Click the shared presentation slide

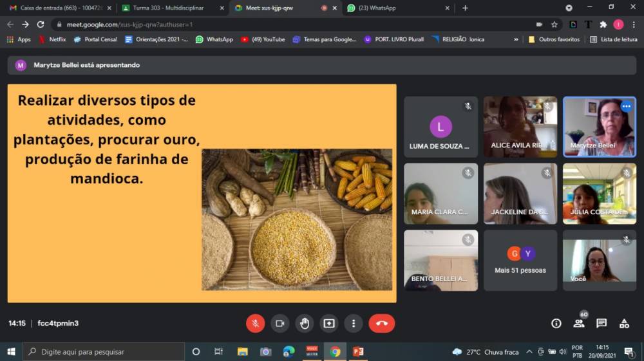pos(202,193)
